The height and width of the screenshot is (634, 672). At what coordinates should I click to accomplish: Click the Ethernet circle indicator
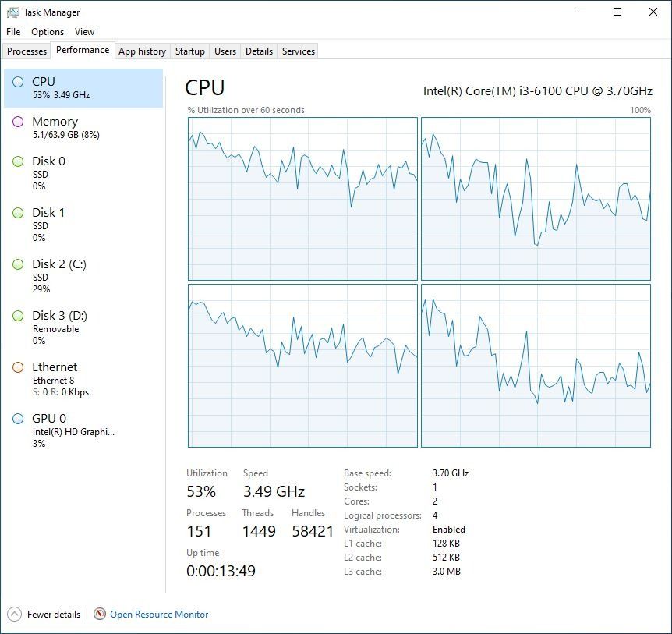[18, 367]
